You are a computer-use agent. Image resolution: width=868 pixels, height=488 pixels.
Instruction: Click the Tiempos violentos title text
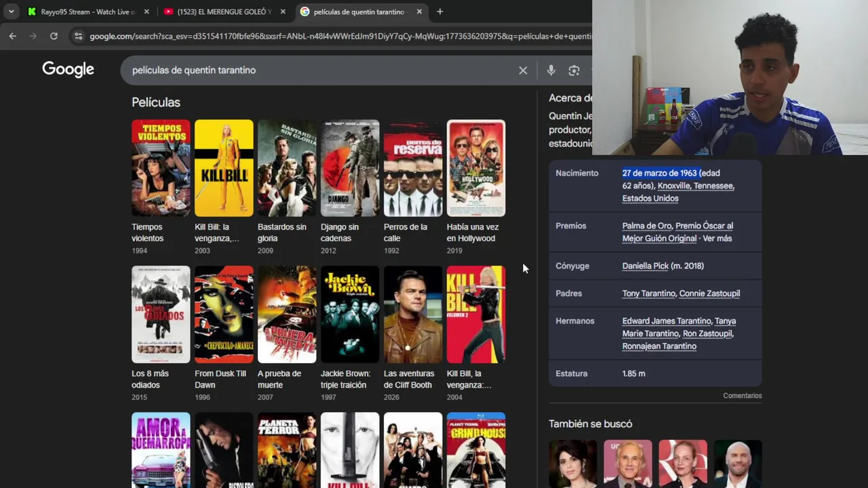pos(148,232)
